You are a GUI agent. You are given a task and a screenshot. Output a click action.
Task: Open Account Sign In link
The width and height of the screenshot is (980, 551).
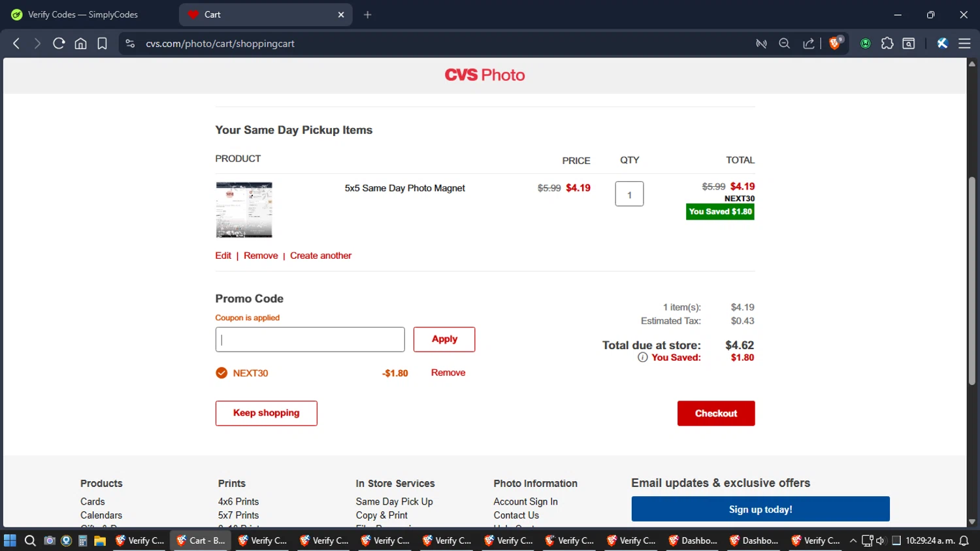point(525,501)
